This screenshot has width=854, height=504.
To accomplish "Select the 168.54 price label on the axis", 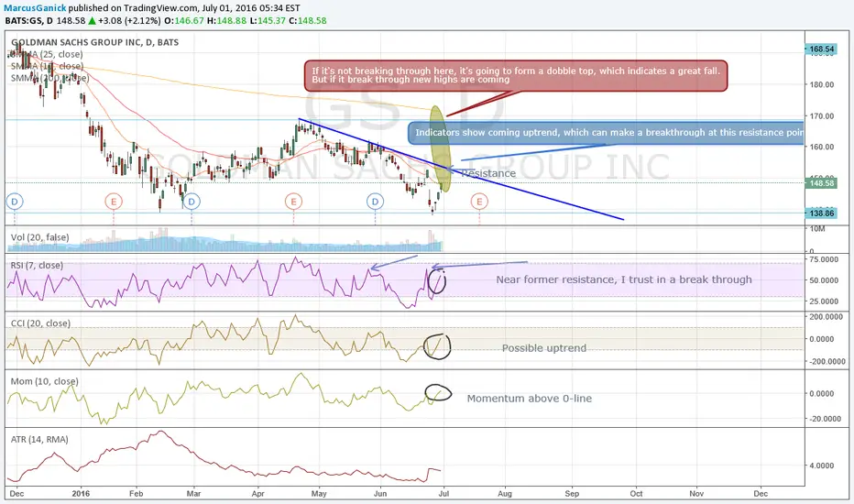I will (821, 49).
